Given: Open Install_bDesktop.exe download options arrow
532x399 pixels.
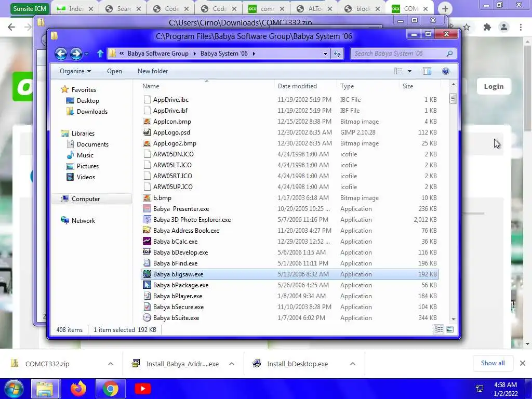Looking at the screenshot, I should point(353,364).
